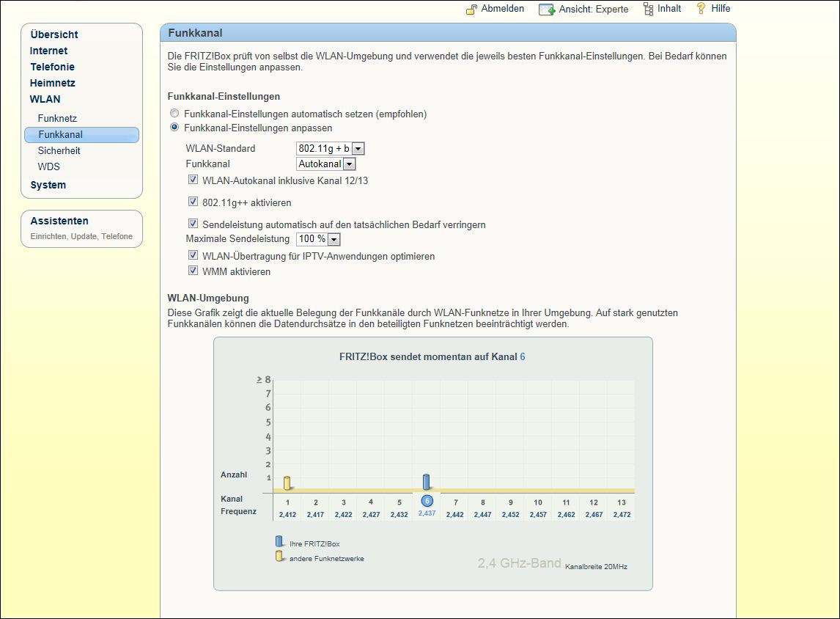Click frequency value 2,437
The image size is (840, 619).
click(427, 513)
